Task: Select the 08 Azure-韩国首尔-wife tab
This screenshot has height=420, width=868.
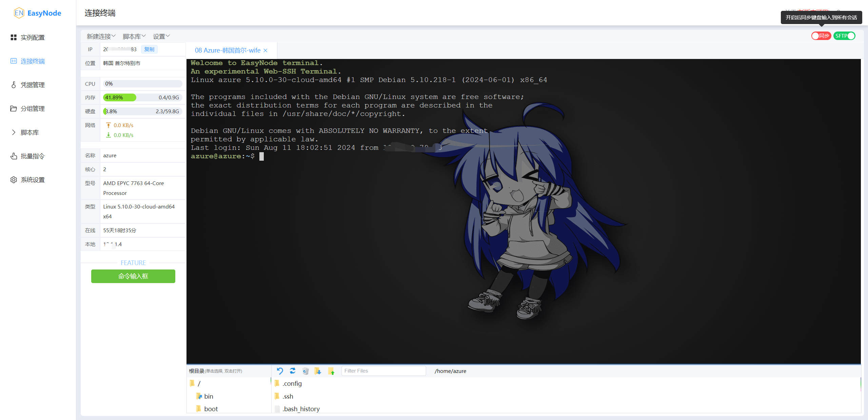Action: click(228, 50)
